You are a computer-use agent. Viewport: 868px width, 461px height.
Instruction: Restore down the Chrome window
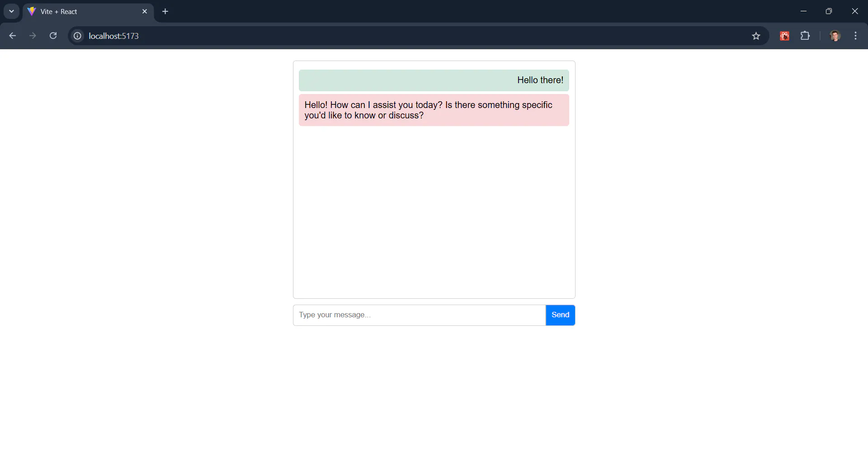(x=829, y=11)
